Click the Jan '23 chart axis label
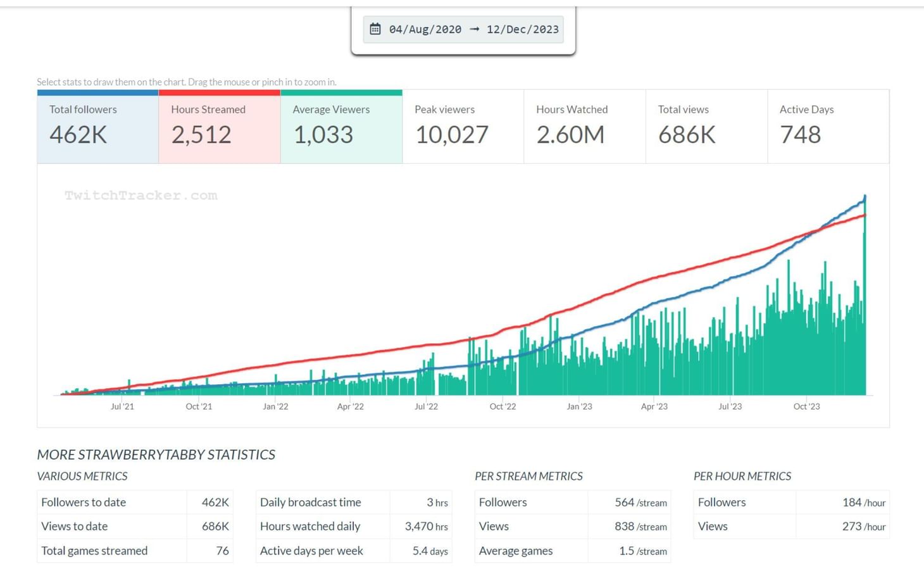 (x=579, y=406)
